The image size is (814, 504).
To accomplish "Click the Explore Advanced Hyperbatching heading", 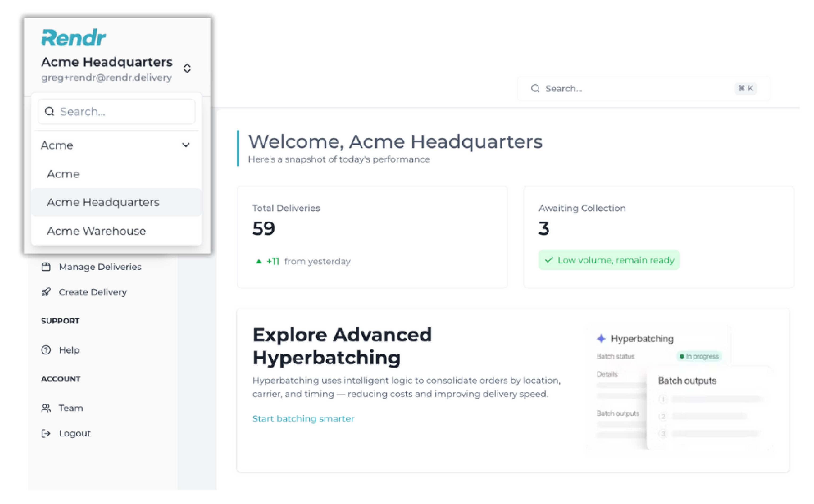I will pos(342,346).
